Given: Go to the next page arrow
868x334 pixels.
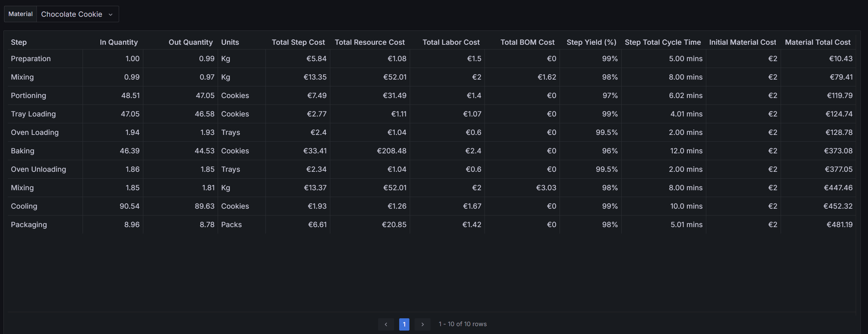Looking at the screenshot, I should coord(422,324).
